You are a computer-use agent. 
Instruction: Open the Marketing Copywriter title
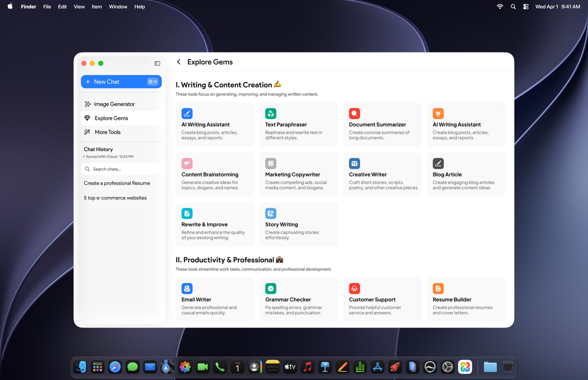(x=293, y=175)
